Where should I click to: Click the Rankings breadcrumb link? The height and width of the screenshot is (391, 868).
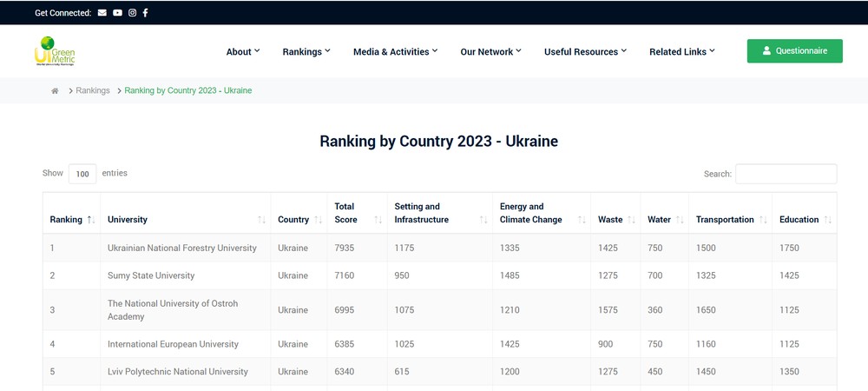point(93,90)
